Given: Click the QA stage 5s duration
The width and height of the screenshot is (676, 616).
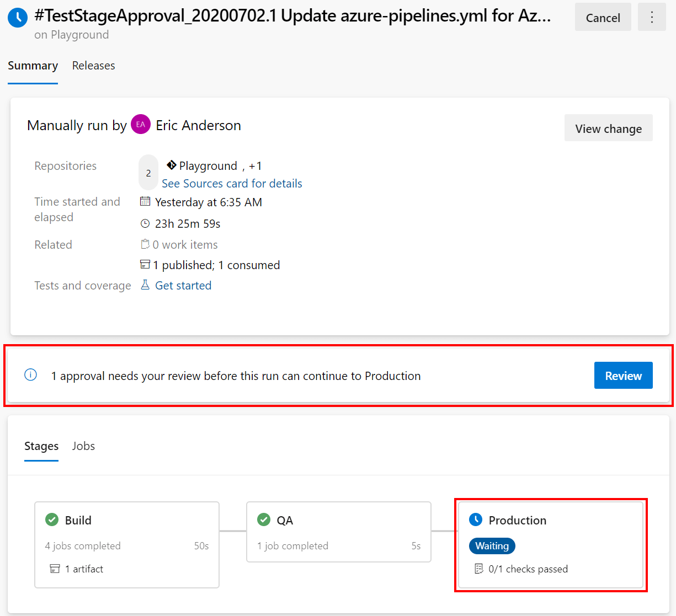Looking at the screenshot, I should pyautogui.click(x=416, y=545).
